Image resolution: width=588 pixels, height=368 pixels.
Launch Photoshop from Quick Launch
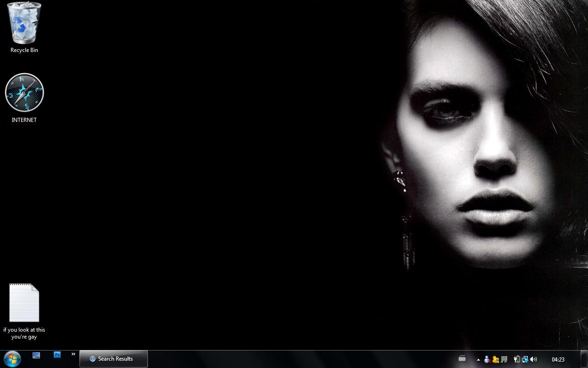coord(57,355)
